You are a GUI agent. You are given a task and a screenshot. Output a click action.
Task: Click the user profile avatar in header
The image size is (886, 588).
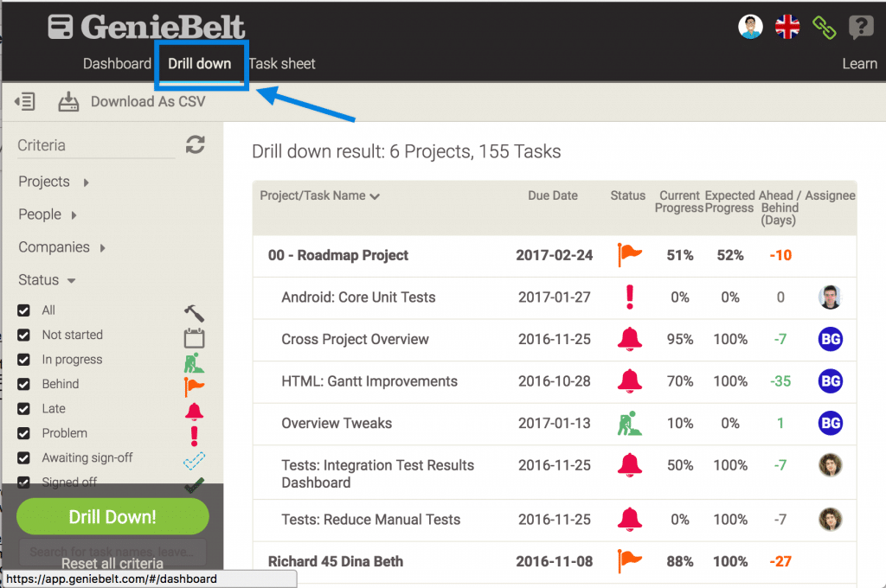pos(750,27)
